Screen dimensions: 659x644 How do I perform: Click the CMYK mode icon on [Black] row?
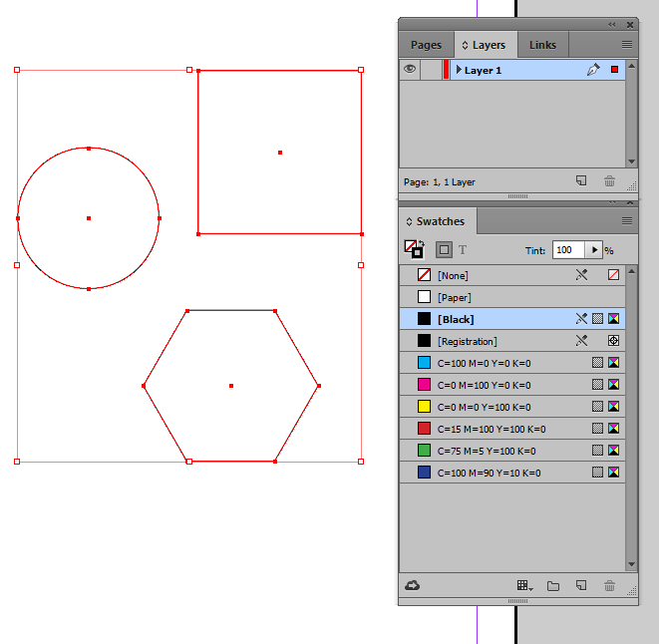click(x=613, y=319)
